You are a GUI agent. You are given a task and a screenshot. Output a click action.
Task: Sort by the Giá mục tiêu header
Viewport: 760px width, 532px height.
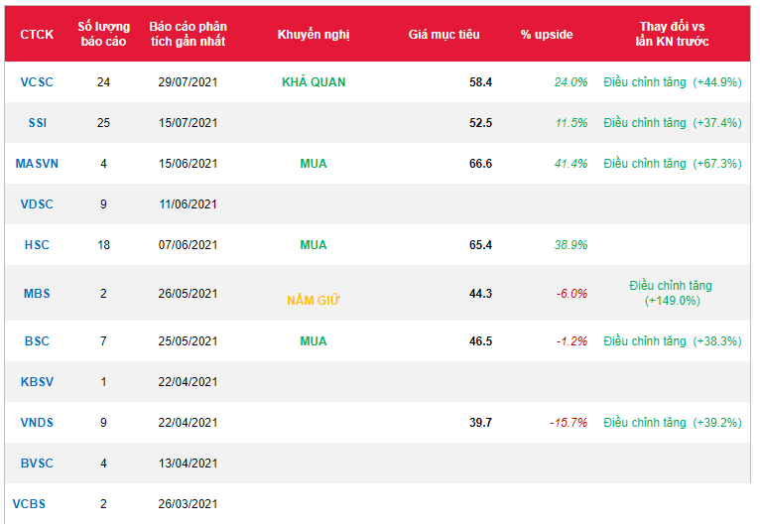click(443, 35)
